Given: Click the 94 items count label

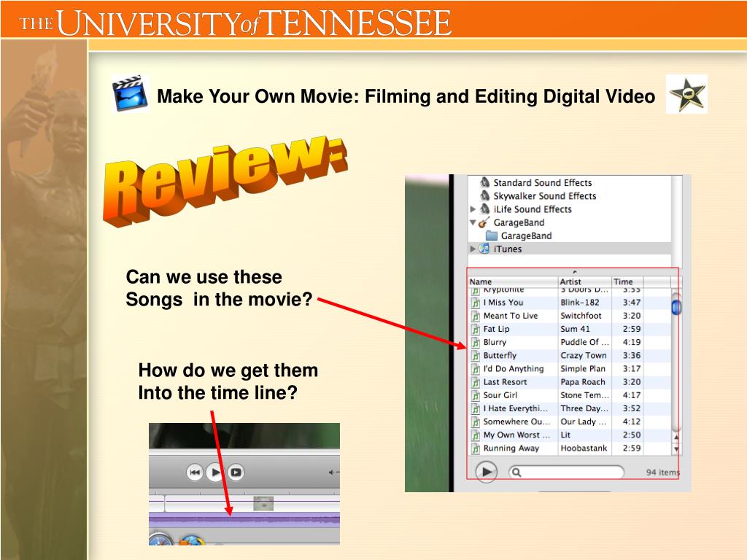Looking at the screenshot, I should (x=662, y=472).
